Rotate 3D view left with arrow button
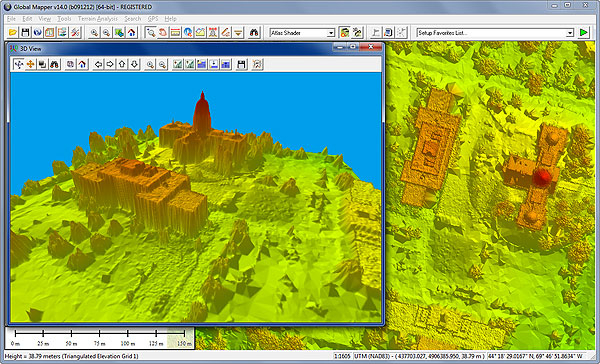The width and height of the screenshot is (600, 364). point(98,64)
